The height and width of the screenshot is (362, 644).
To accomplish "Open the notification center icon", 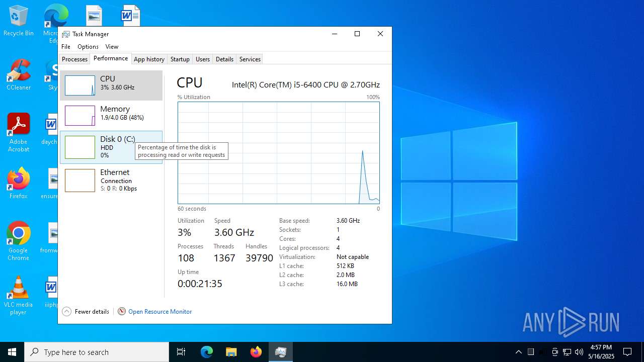I will point(627,352).
